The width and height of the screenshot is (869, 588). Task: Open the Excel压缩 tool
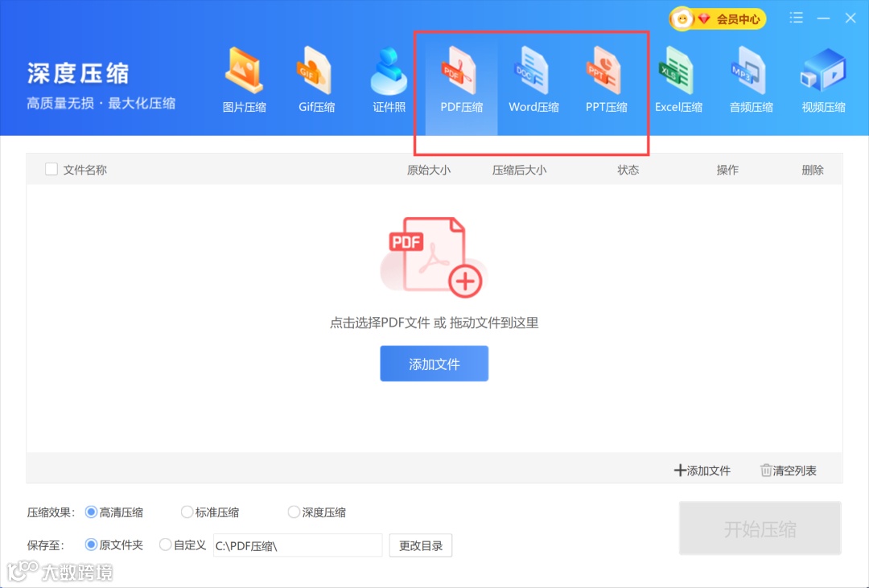[x=678, y=80]
